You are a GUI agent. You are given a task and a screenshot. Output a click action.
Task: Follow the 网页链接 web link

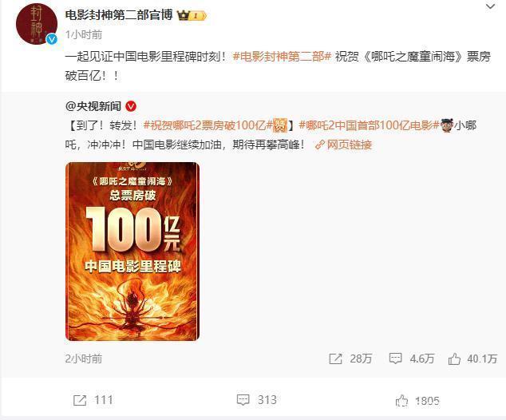tap(343, 145)
